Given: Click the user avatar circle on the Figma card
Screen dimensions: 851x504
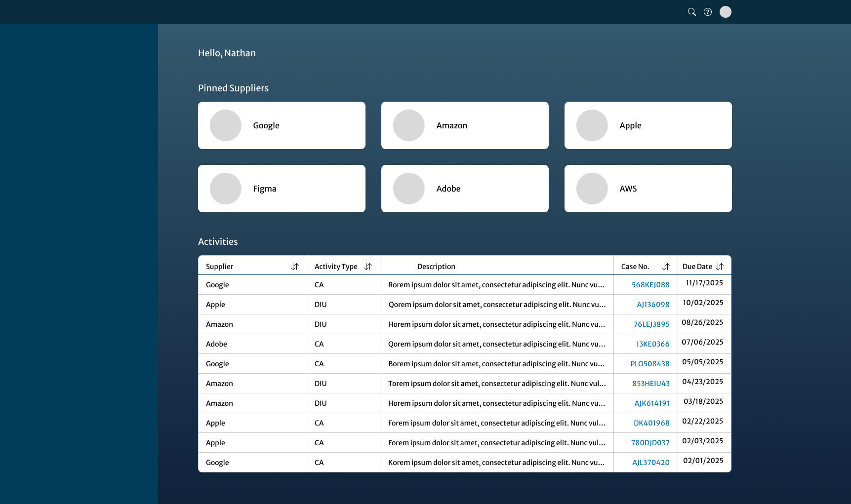Looking at the screenshot, I should pos(225,188).
